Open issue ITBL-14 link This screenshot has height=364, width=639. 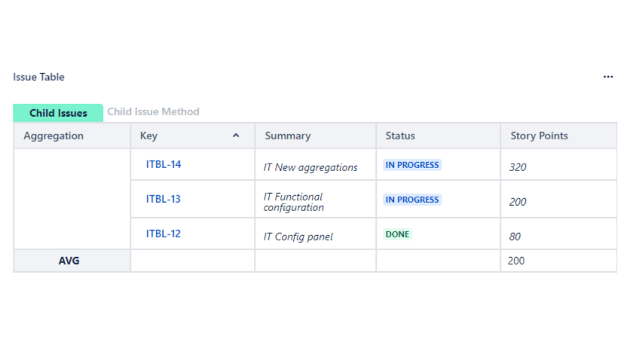[164, 164]
